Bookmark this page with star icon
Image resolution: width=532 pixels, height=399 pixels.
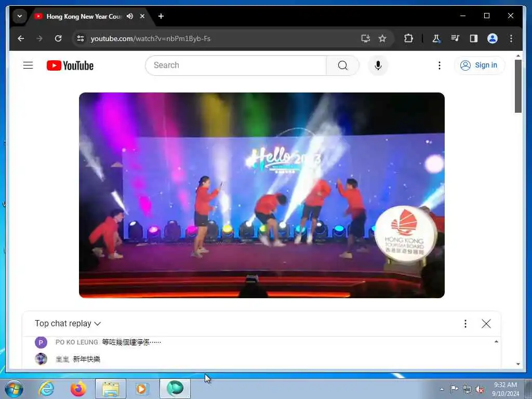tap(382, 38)
